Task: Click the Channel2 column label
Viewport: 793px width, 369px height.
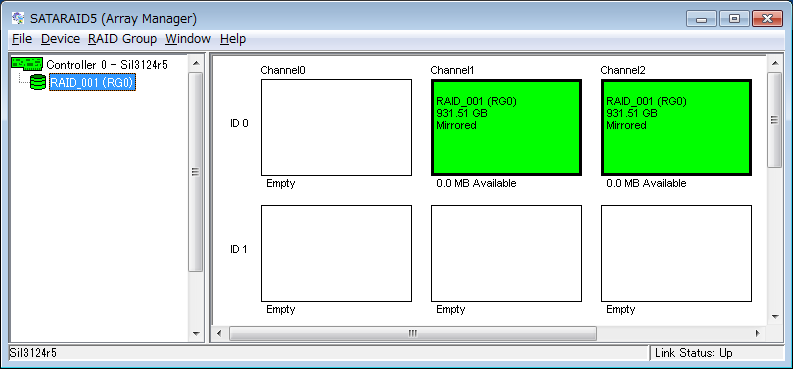Action: (623, 70)
